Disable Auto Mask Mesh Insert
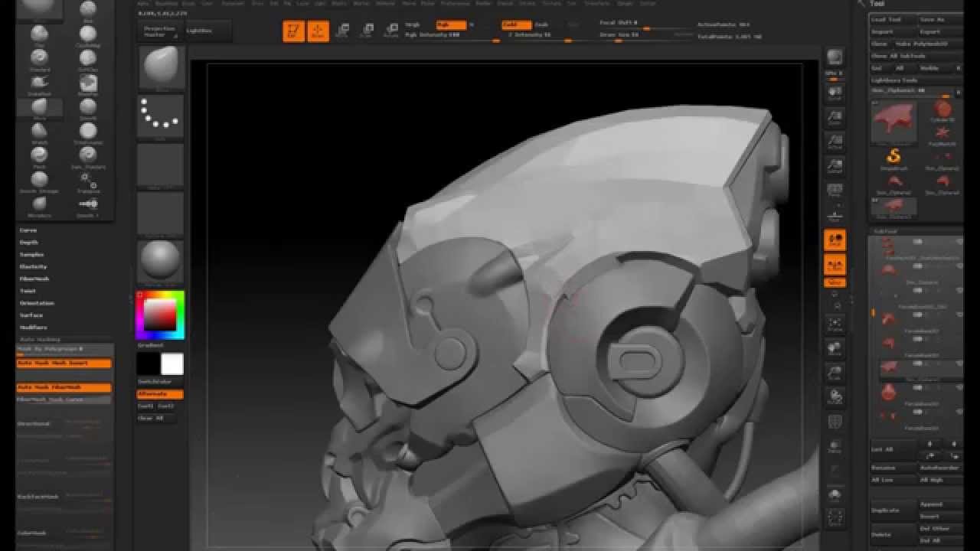 coord(64,364)
